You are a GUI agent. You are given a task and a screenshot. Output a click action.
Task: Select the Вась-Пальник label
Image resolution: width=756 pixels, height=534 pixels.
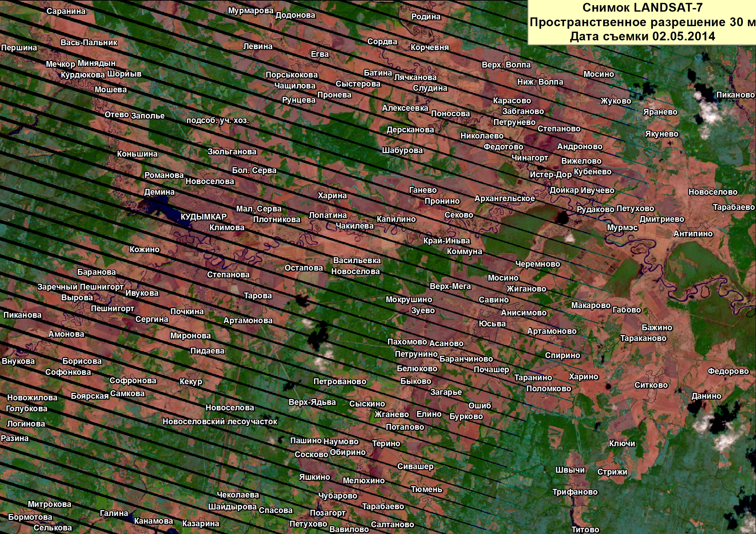pyautogui.click(x=89, y=42)
